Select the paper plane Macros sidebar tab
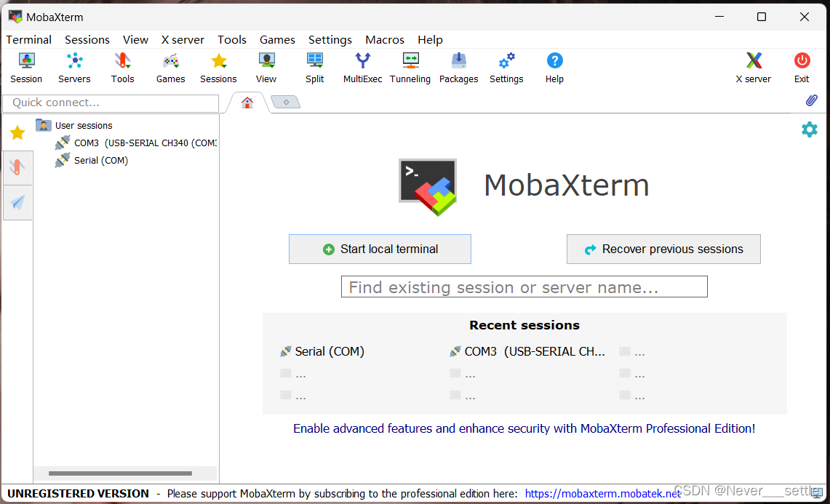This screenshot has width=830, height=504. pos(17,202)
